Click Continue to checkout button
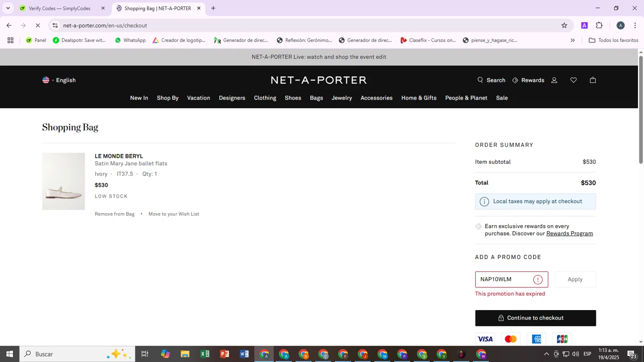644x362 pixels. point(535,318)
